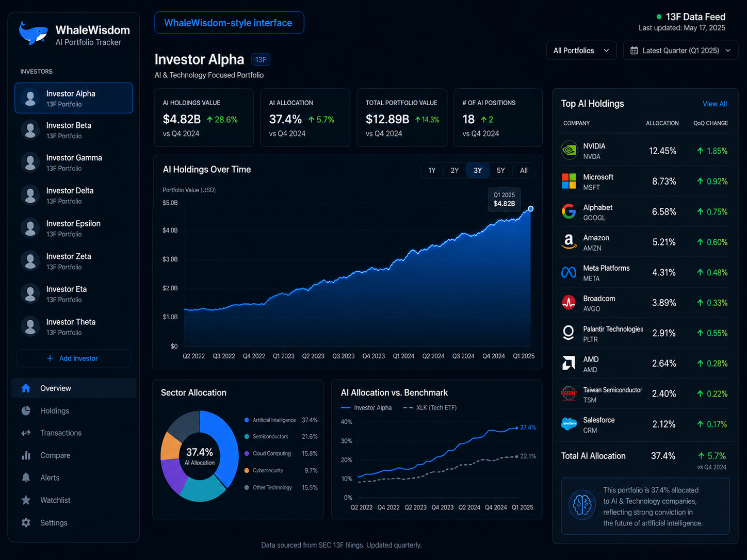Viewport: 747px width, 560px height.
Task: Click the WhaleWisdom whale logo
Action: pos(33,33)
